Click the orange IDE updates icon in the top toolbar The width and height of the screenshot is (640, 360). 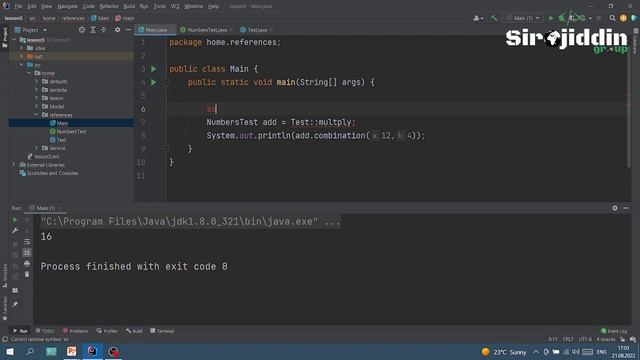(x=623, y=18)
